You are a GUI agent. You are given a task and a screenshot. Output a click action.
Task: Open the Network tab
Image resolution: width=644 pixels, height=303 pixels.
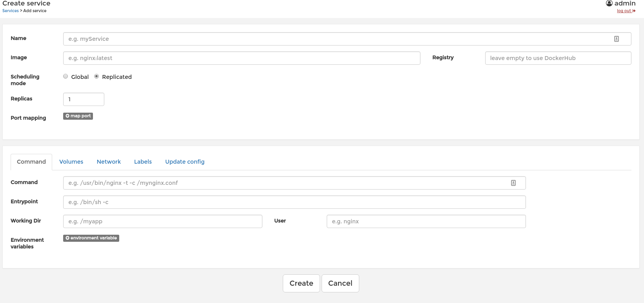pos(109,162)
